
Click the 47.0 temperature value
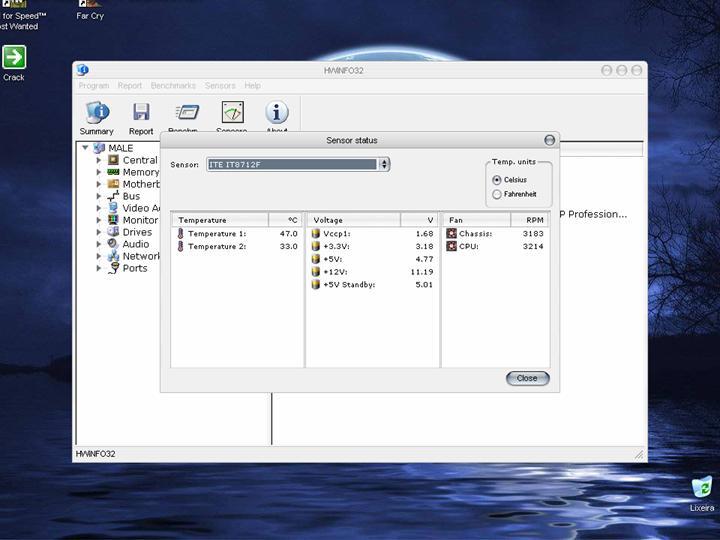pos(289,234)
